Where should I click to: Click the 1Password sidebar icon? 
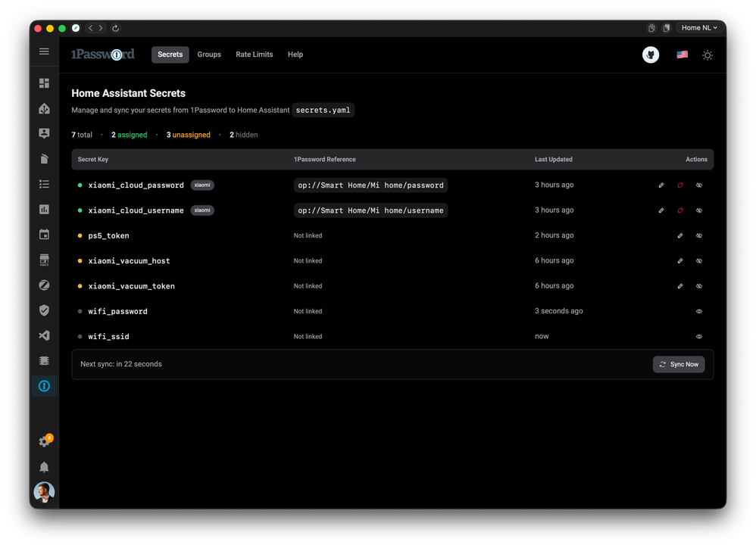(44, 386)
